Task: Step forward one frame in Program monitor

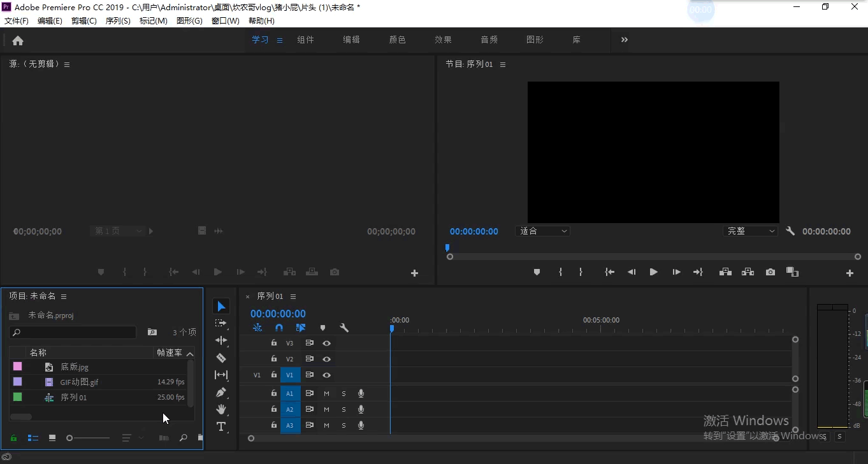Action: click(x=676, y=272)
